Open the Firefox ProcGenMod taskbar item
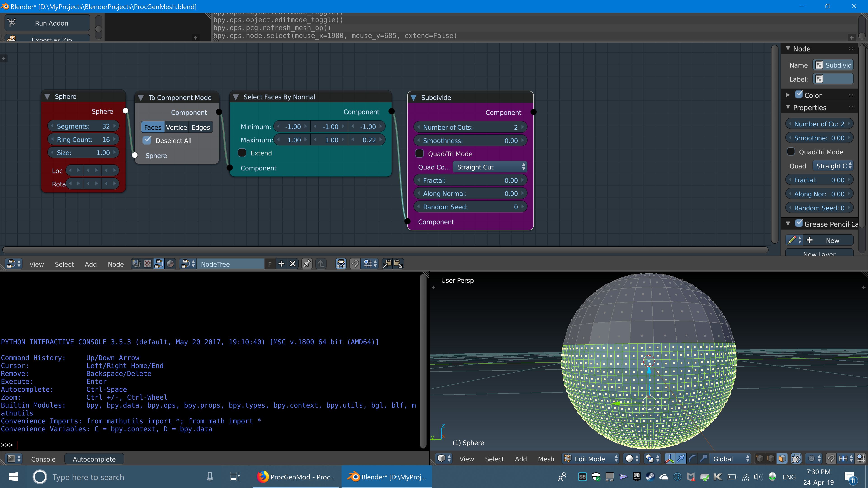This screenshot has height=488, width=868. click(x=296, y=476)
